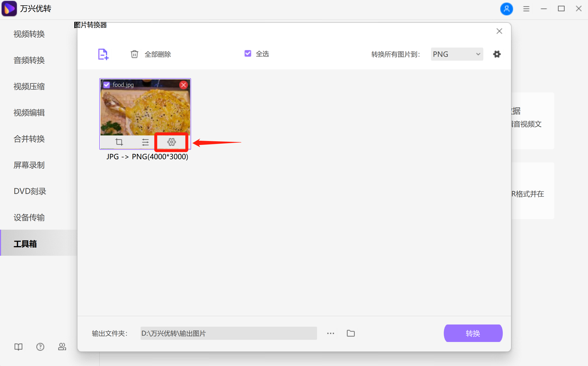Click the 转换 button

click(473, 333)
